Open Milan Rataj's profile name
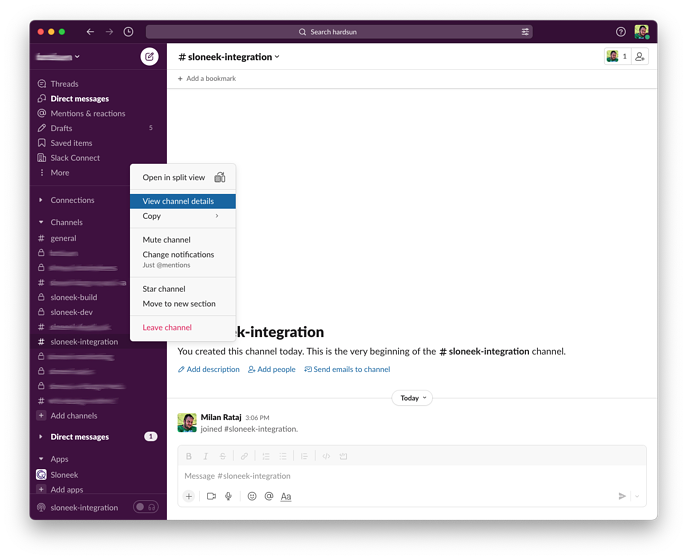This screenshot has width=687, height=559. click(221, 417)
